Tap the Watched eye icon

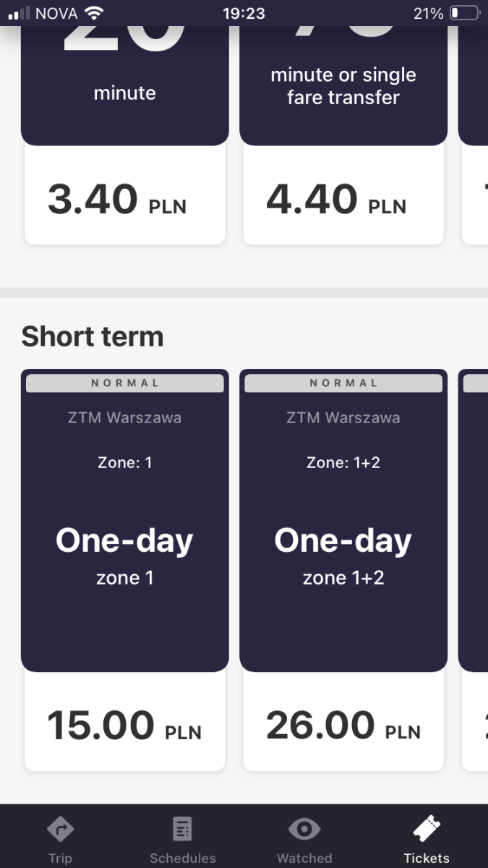pos(304,829)
